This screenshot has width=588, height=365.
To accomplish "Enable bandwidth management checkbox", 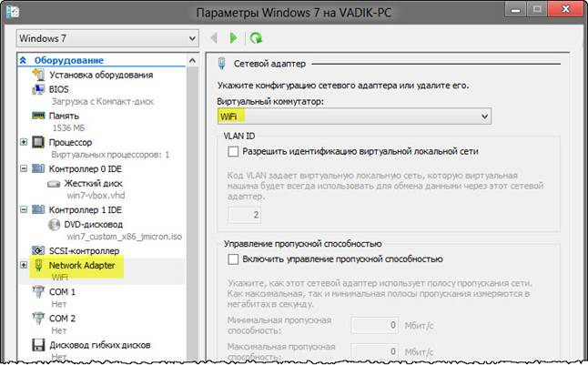I will pos(233,259).
